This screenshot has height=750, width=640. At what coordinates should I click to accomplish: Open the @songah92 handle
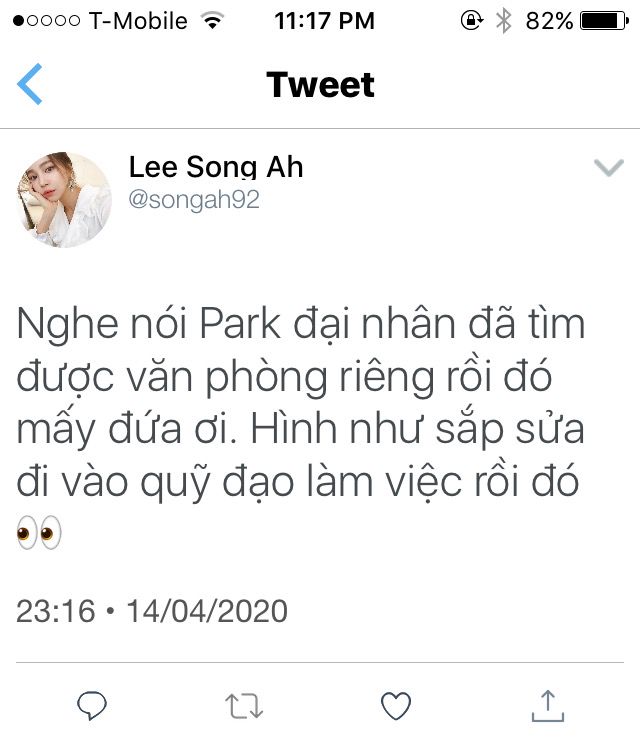point(194,199)
